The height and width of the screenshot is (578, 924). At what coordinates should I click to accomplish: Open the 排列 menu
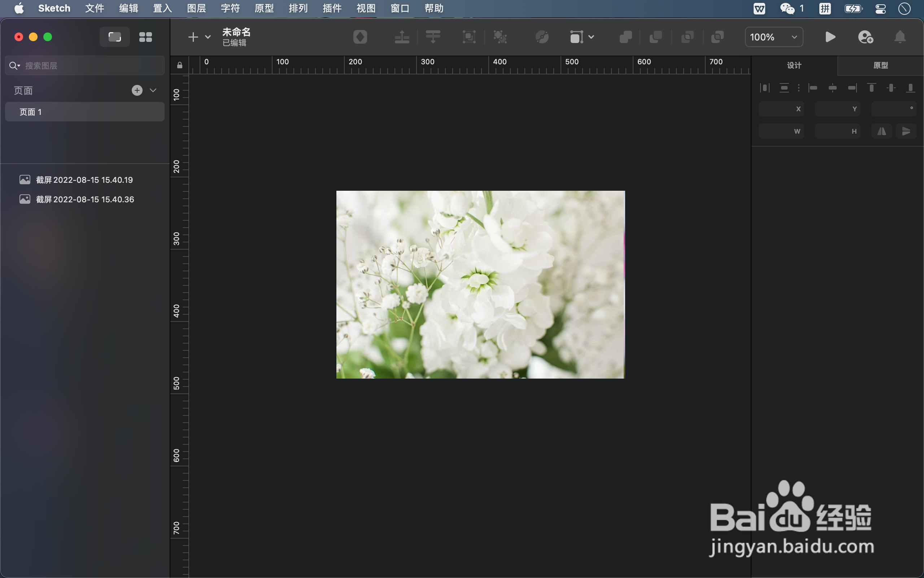298,8
